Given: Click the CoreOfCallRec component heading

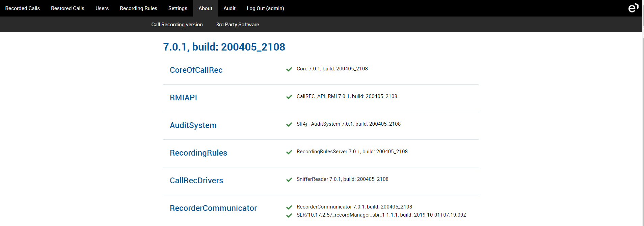Looking at the screenshot, I should (196, 70).
